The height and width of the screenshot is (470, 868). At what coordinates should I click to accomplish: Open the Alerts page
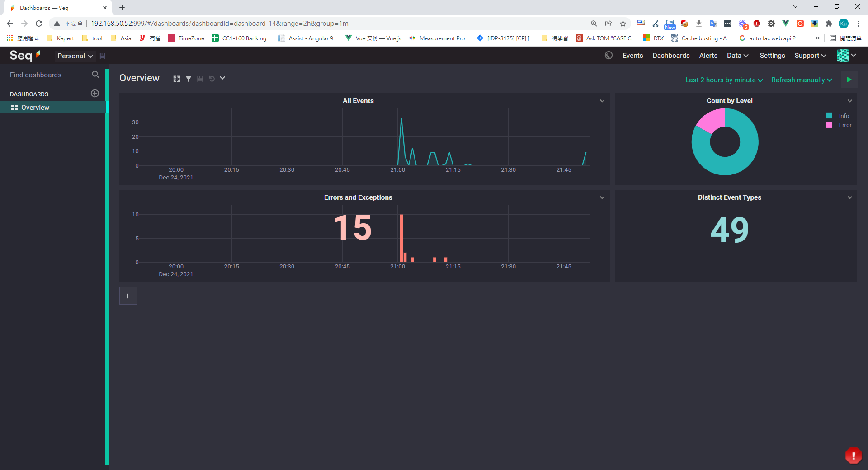708,56
